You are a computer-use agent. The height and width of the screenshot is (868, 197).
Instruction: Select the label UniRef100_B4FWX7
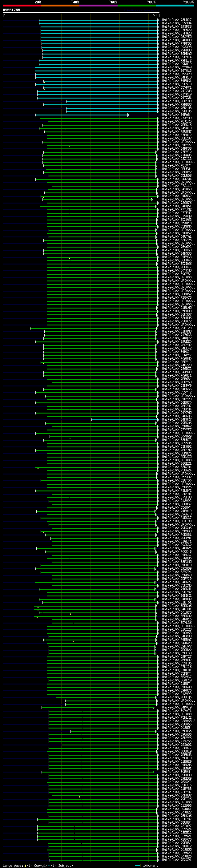point(177,420)
